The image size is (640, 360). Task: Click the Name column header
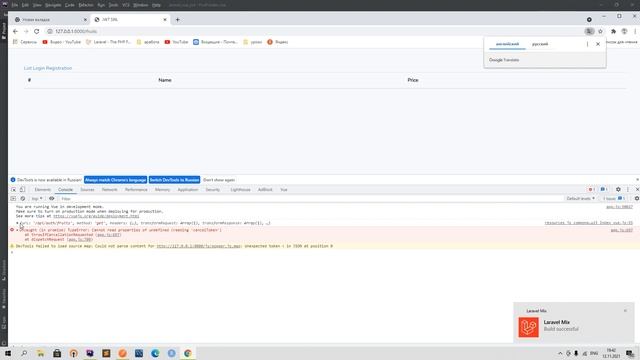pos(165,80)
